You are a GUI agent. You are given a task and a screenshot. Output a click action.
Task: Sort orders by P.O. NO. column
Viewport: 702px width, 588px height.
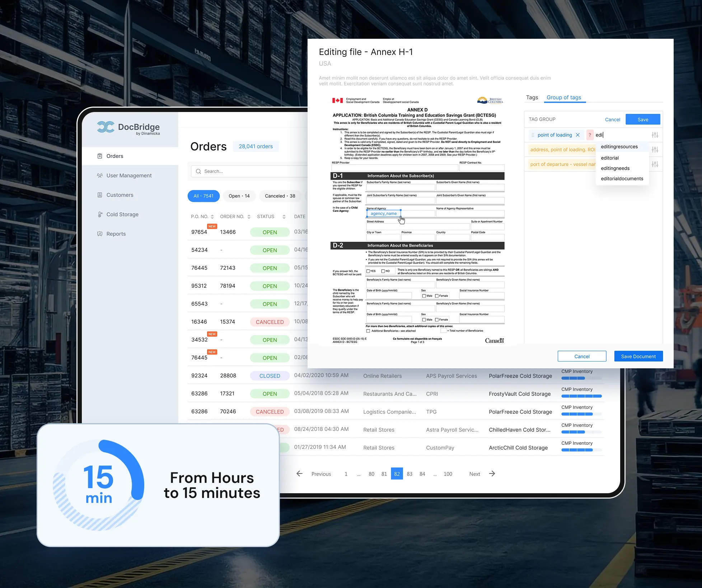click(212, 216)
